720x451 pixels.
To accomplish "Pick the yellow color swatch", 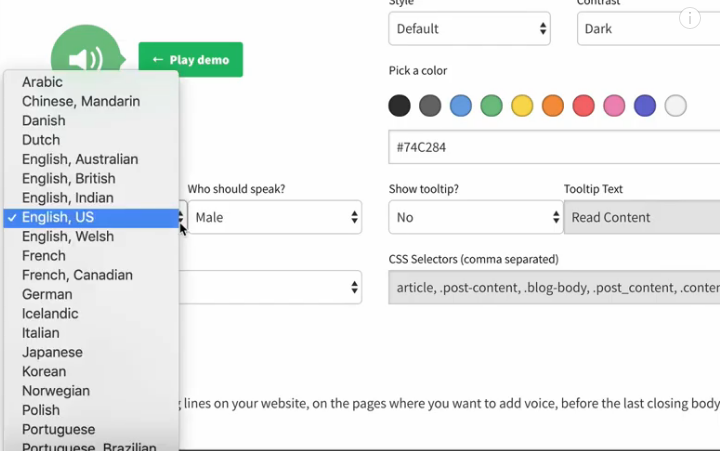I will (522, 106).
